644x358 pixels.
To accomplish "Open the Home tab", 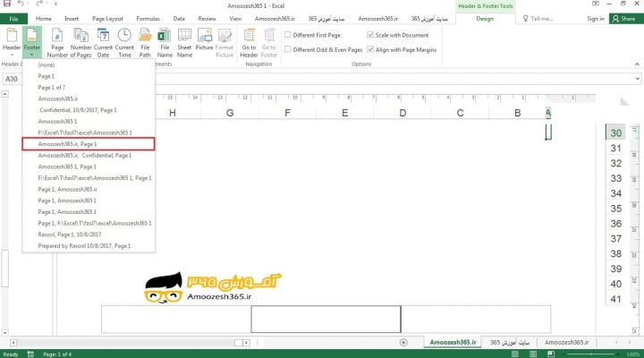I will coord(43,19).
